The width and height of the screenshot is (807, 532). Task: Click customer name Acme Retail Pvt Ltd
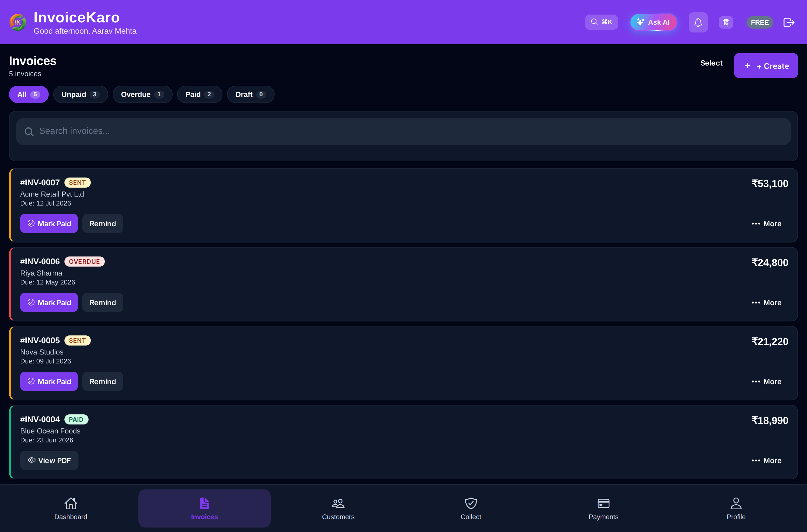point(52,194)
